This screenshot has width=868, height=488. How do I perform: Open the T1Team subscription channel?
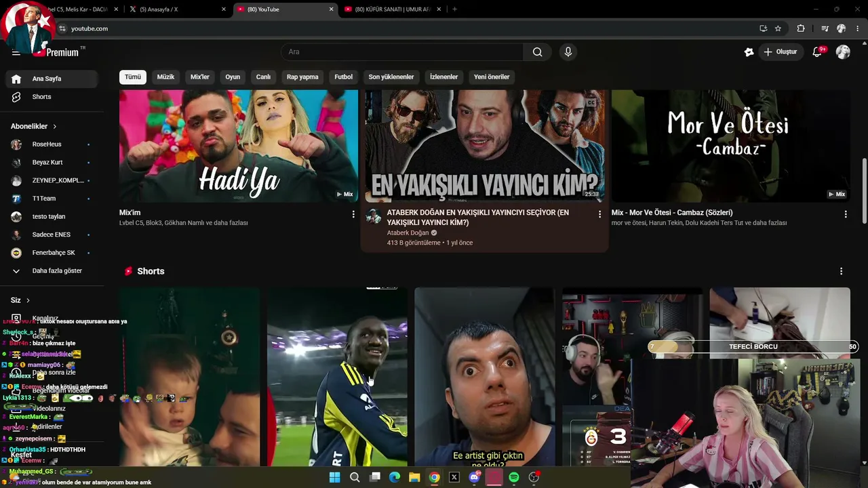[52, 199]
